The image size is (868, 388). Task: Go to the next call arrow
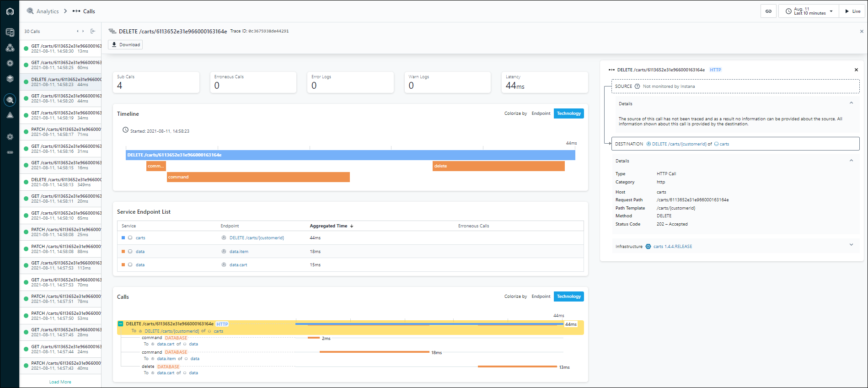[x=83, y=31]
